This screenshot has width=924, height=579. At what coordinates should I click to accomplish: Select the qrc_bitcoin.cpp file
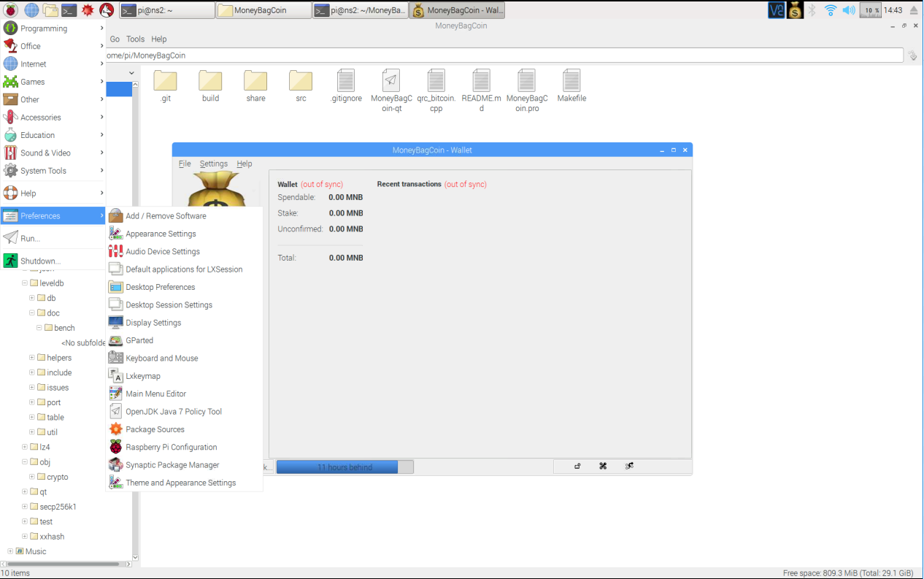[436, 91]
